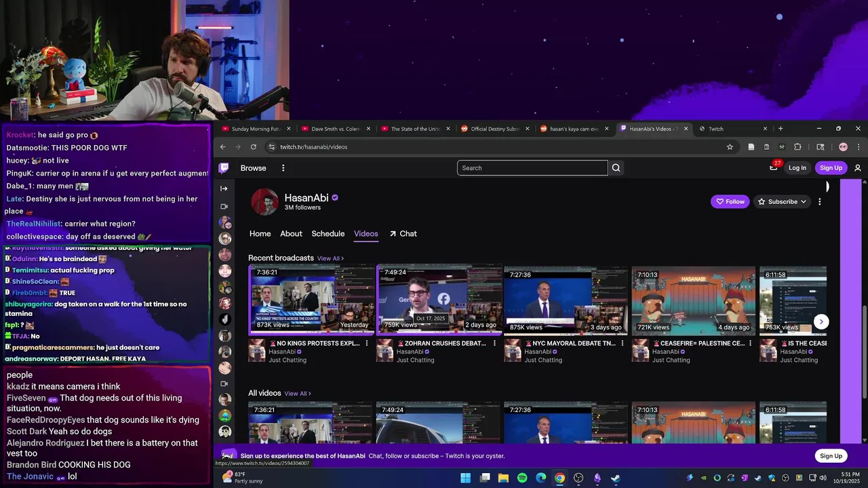Open options for ZOHRAN CRUSHES DEBATE video
This screenshot has width=868, height=488.
(x=494, y=344)
